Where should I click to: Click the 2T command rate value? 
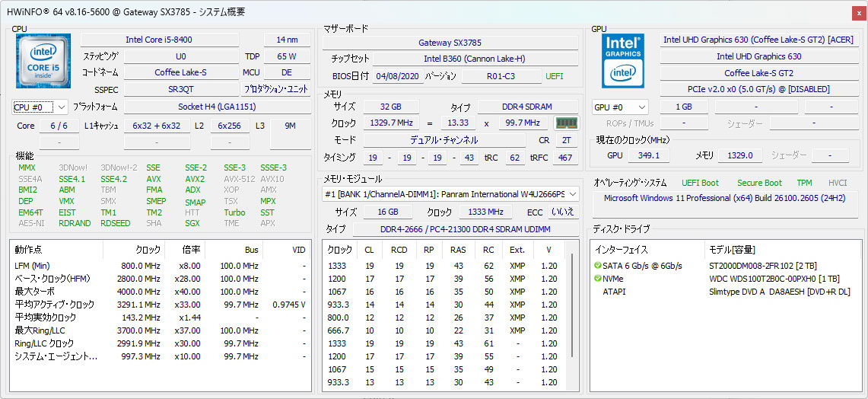tap(566, 140)
